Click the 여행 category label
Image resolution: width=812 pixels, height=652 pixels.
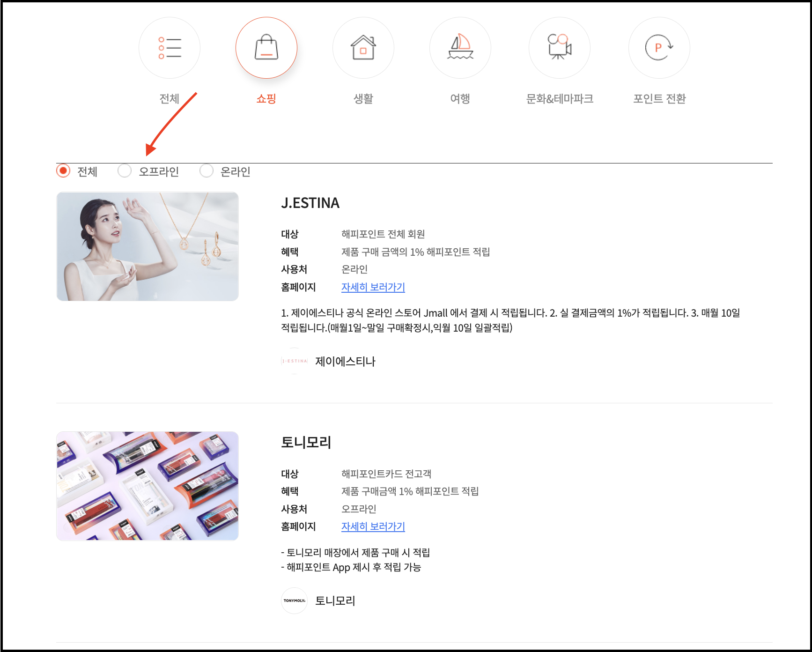pos(460,99)
